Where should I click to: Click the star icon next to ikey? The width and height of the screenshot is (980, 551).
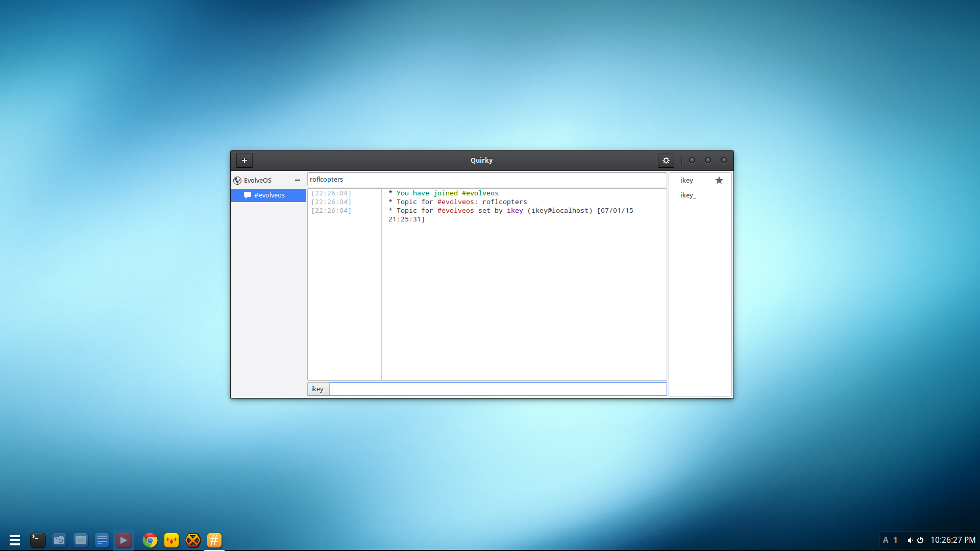point(719,180)
